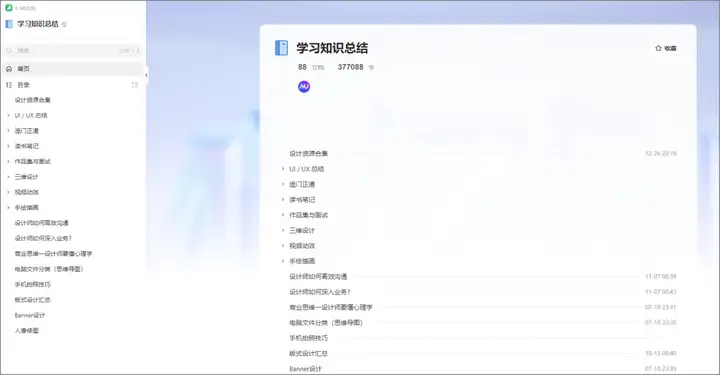This screenshot has height=375, width=720.
Task: Click the sidebar collapse handle arrow
Action: pyautogui.click(x=146, y=75)
